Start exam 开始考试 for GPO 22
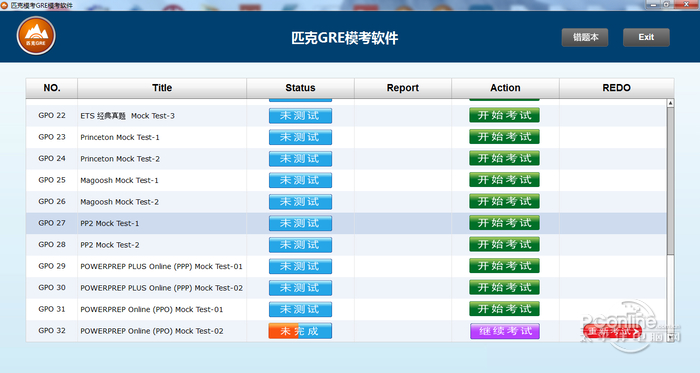The height and width of the screenshot is (373, 700). tap(504, 116)
